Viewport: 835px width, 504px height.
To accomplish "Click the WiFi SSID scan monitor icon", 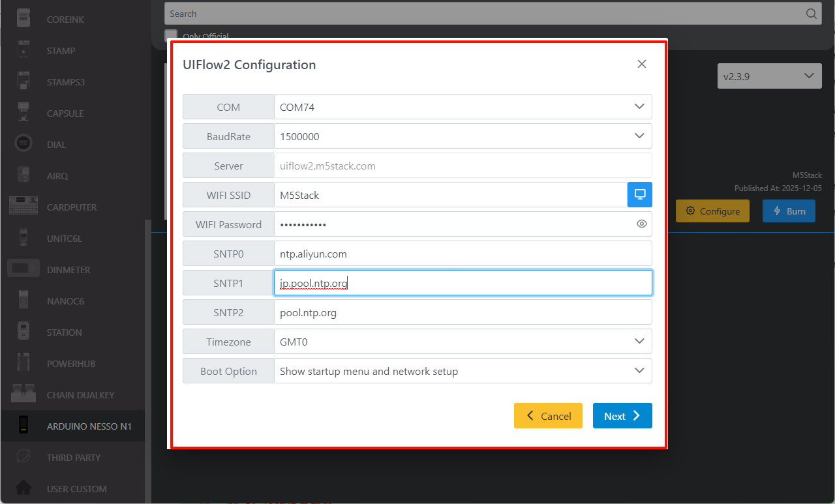I will click(x=639, y=195).
